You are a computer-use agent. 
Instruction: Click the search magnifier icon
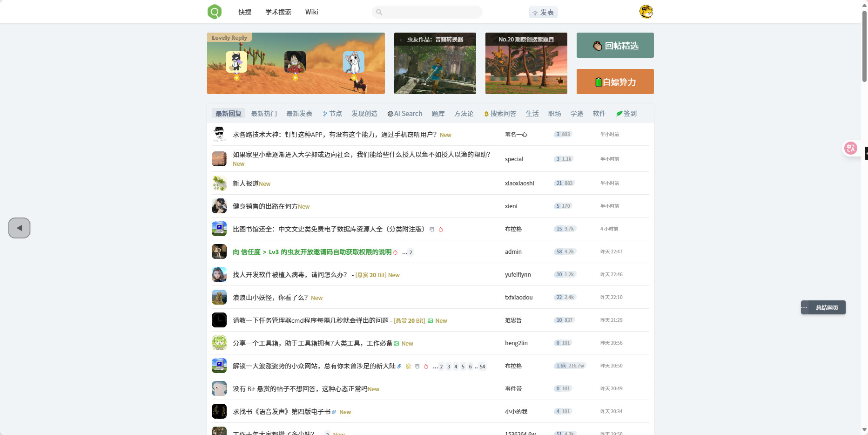pyautogui.click(x=379, y=12)
